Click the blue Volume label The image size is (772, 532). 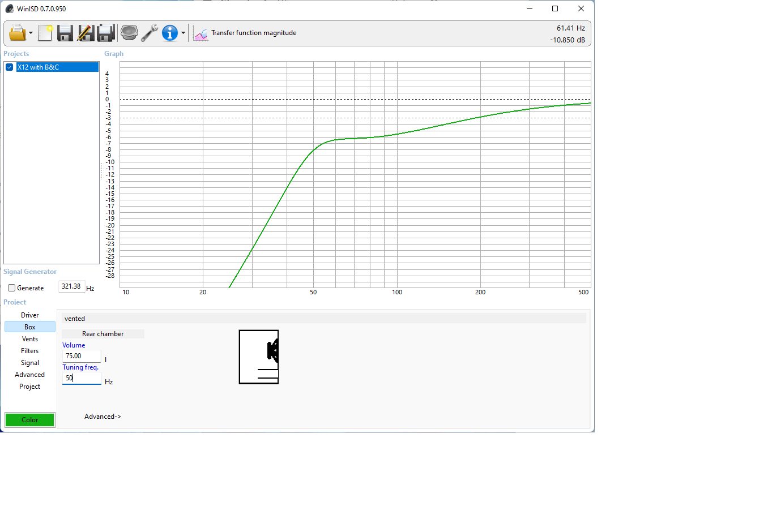pyautogui.click(x=74, y=345)
